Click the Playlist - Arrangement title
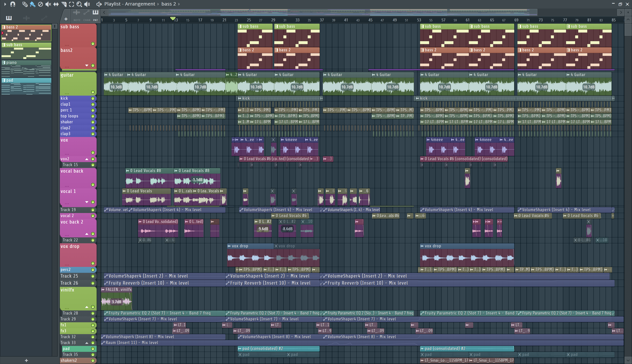This screenshot has height=364, width=632. point(130,4)
